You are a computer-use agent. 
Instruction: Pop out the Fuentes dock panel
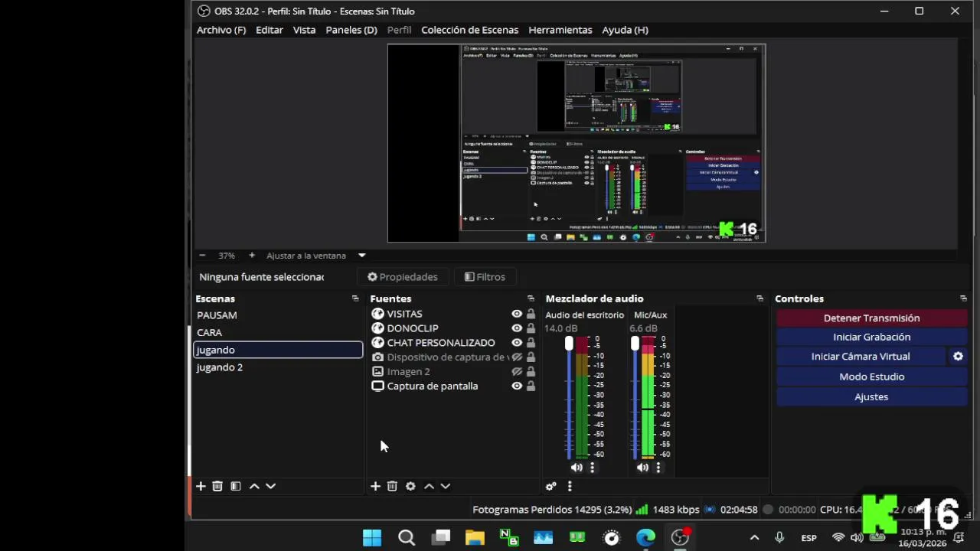(531, 298)
